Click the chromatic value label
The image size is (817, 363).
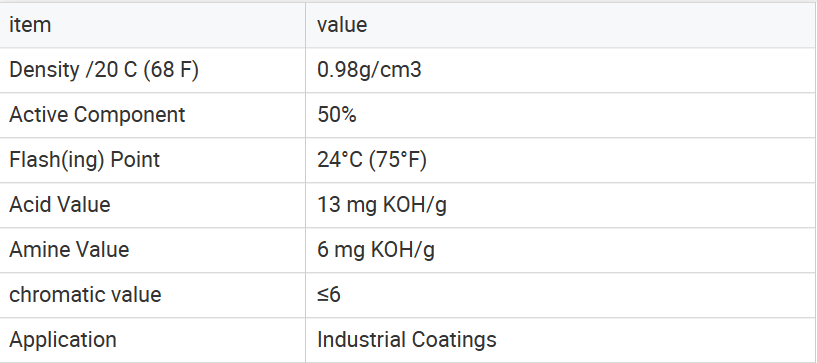pyautogui.click(x=85, y=295)
